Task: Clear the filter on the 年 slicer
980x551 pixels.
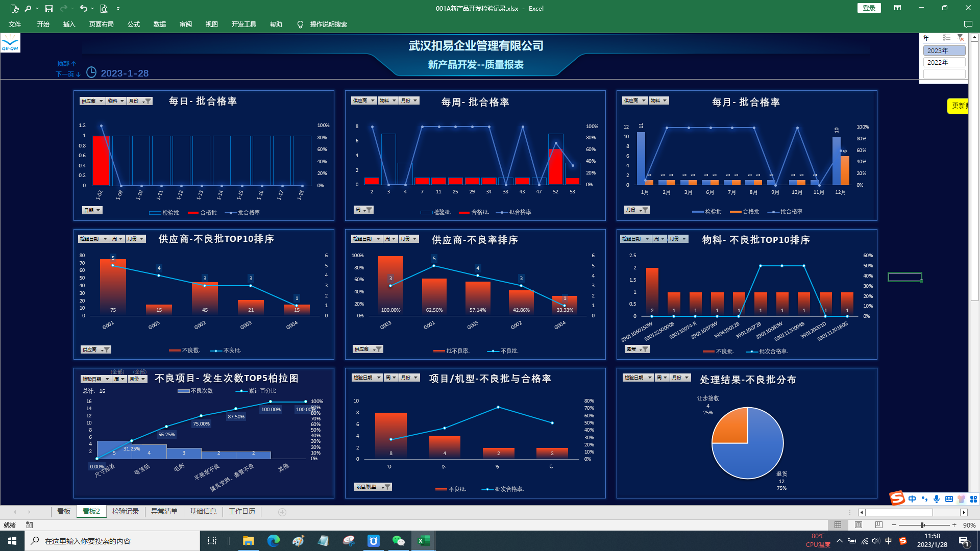Action: click(961, 38)
